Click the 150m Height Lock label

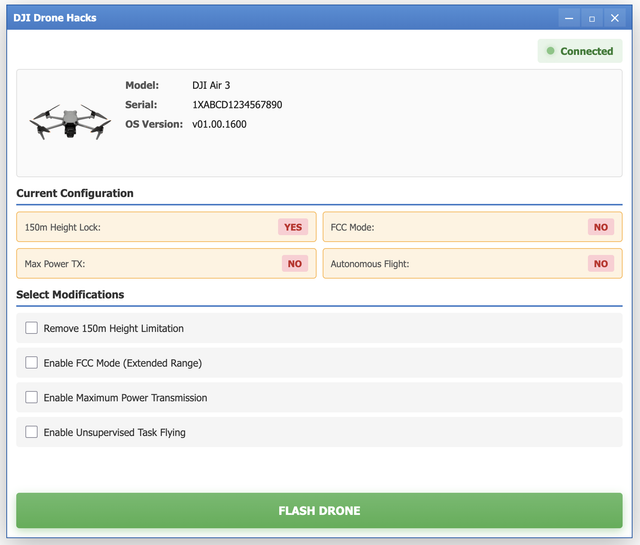coord(62,227)
